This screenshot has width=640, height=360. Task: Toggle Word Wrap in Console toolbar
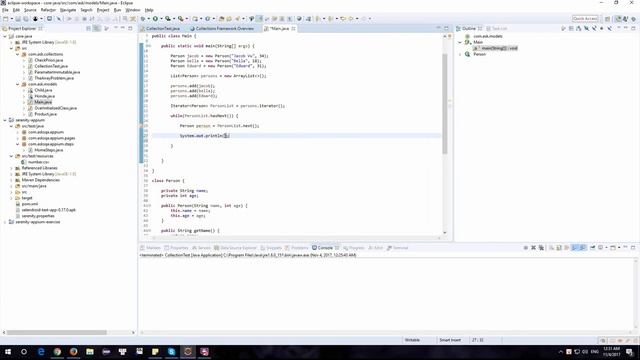(x=567, y=248)
